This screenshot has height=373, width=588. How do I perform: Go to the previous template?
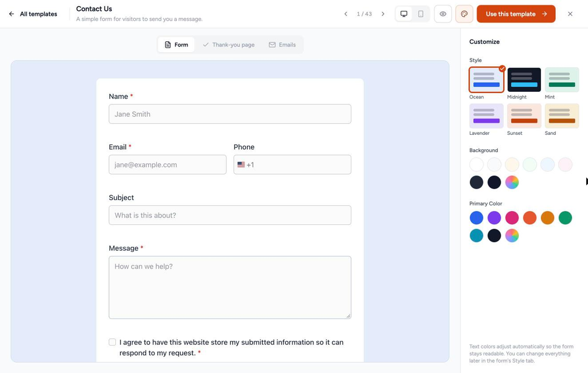tap(346, 14)
